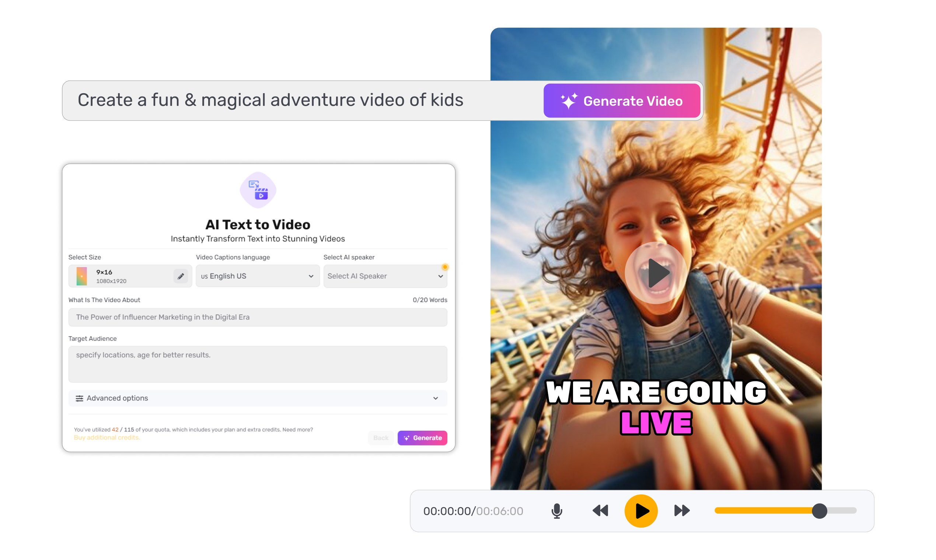Click the 00:00:00 timestamp display
Viewport: 936px width, 560px height.
(448, 511)
